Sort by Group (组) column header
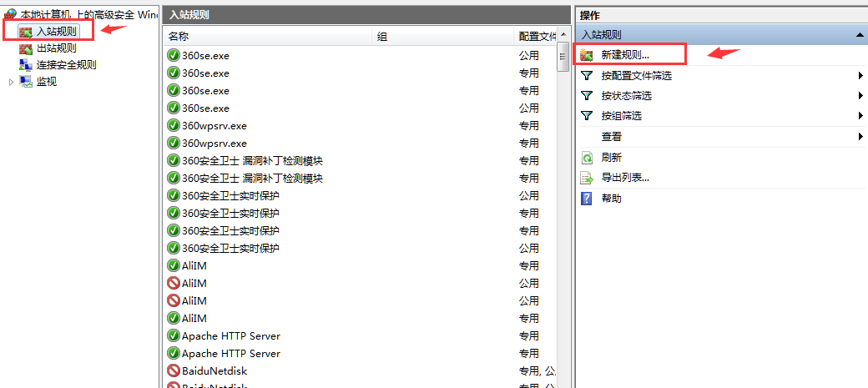Screen dimensions: 868x388 click(x=382, y=37)
